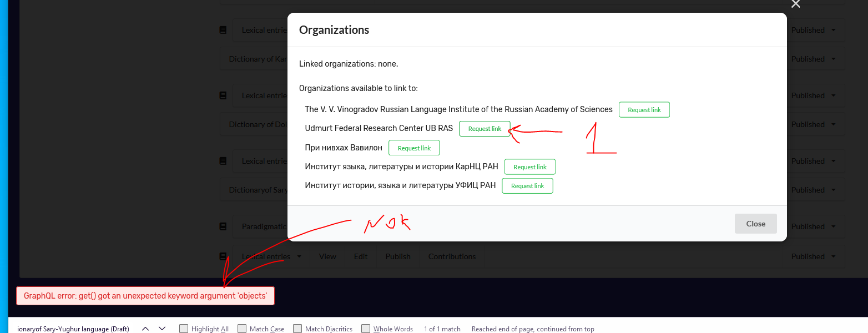868x333 pixels.
Task: Select the View menu item
Action: click(327, 256)
